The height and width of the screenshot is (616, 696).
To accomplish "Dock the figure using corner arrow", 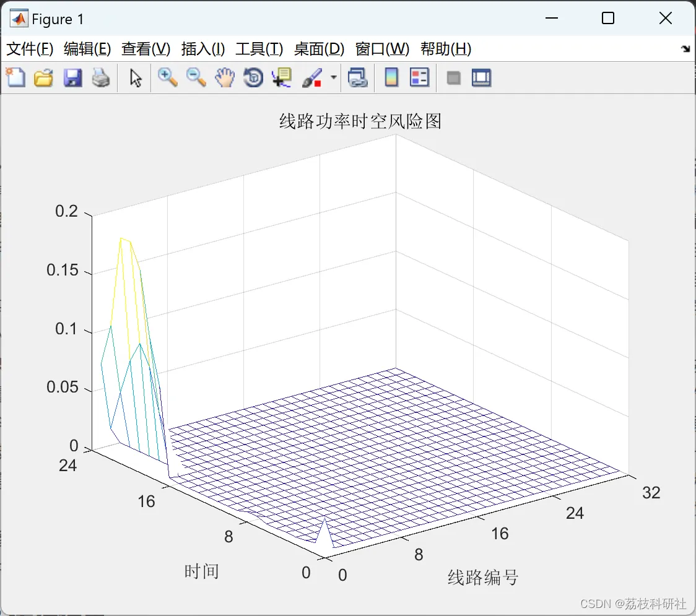I will click(x=686, y=49).
